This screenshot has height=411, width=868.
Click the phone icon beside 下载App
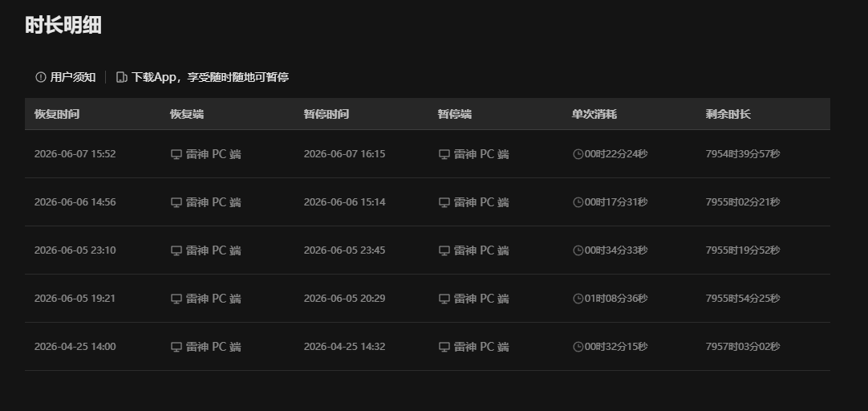[122, 77]
